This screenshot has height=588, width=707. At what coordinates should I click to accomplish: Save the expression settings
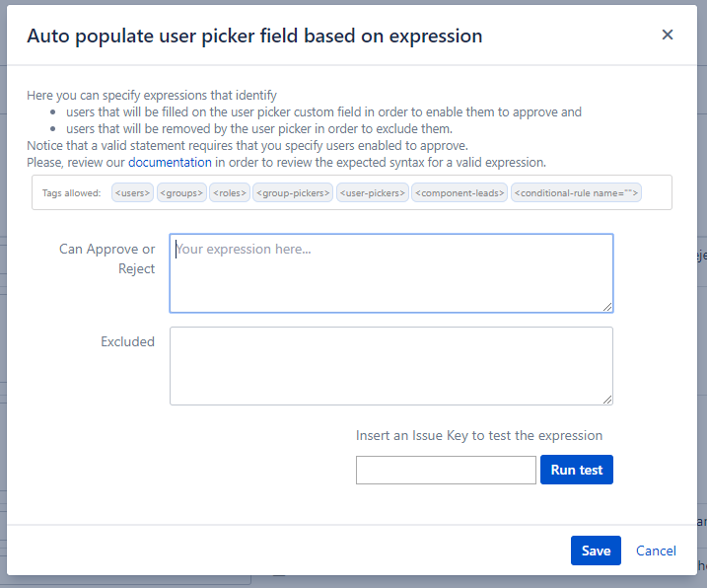pos(596,551)
